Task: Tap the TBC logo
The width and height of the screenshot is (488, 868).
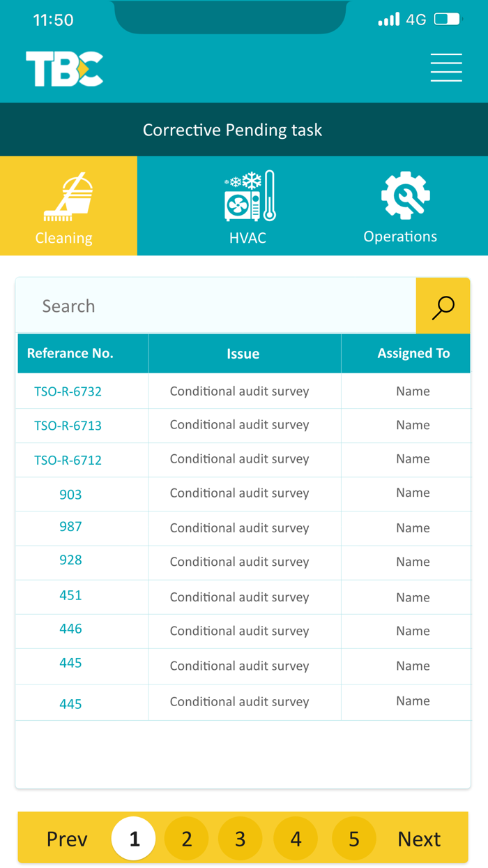Action: point(64,68)
